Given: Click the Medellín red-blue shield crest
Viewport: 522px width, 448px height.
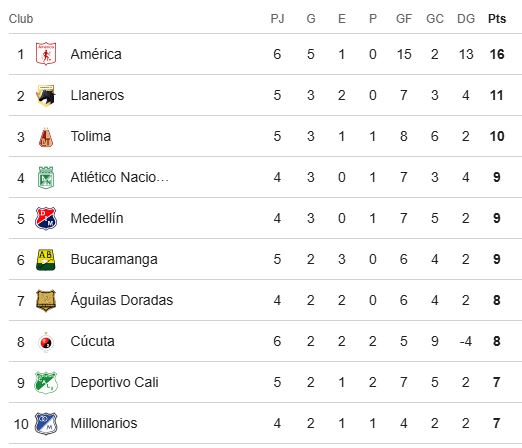Looking at the screenshot, I should click(x=46, y=218).
